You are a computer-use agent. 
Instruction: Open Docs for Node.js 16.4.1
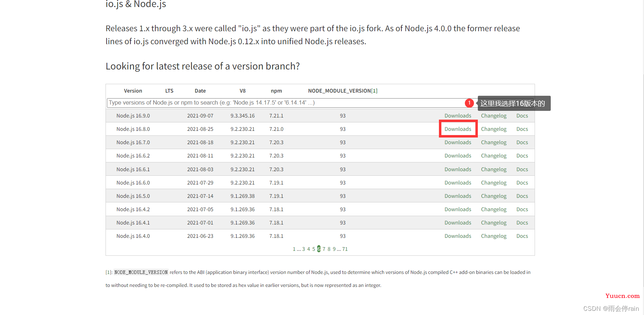pos(522,223)
